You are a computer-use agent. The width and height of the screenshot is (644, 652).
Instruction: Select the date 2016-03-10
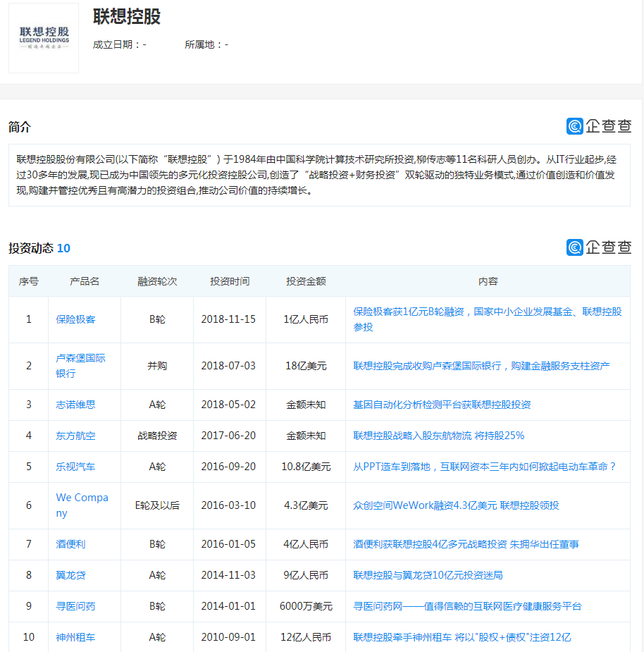coord(228,505)
